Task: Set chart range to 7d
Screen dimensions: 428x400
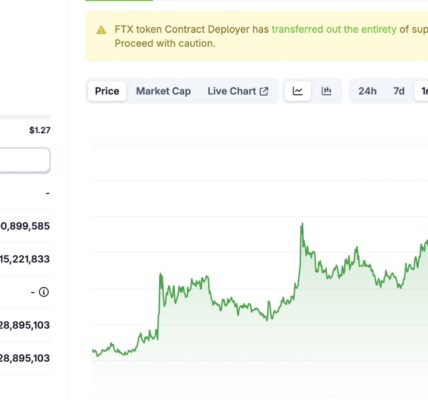Action: coord(399,91)
